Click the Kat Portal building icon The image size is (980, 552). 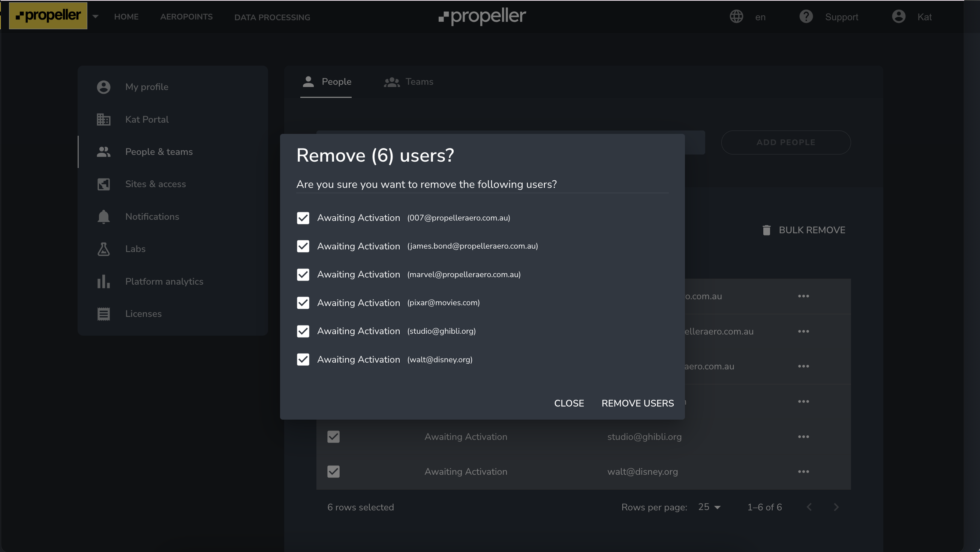[x=103, y=120]
